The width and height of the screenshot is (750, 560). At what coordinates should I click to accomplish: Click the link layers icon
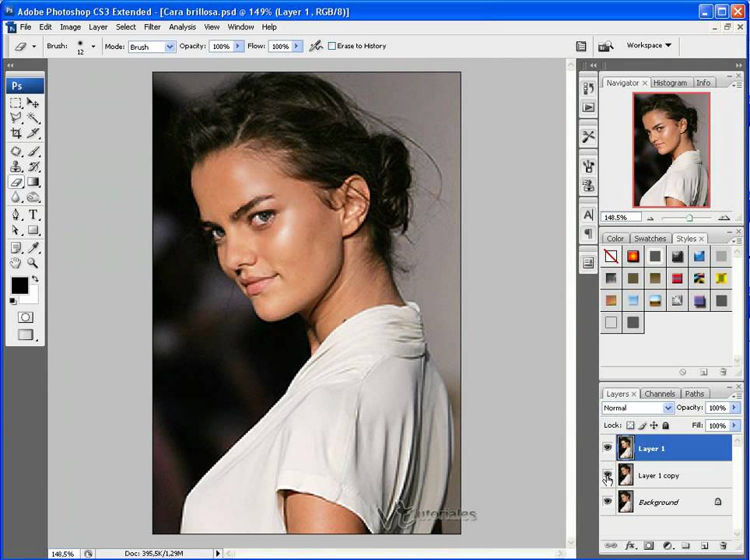(x=611, y=545)
